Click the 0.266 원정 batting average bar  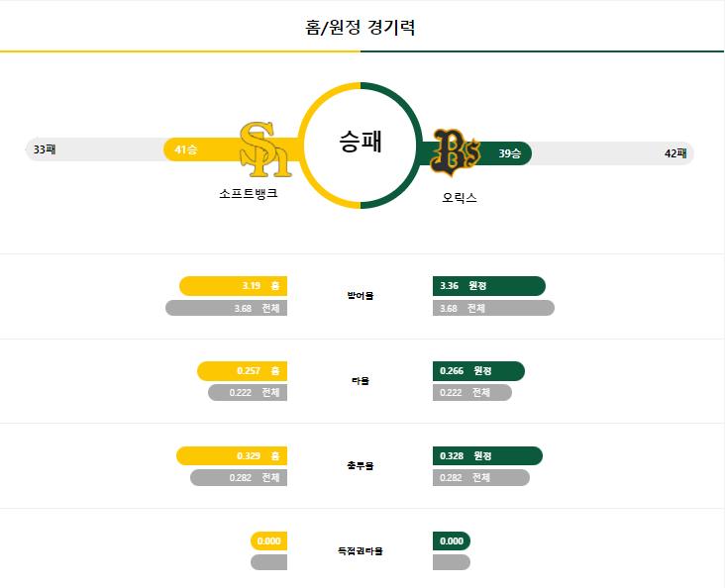pyautogui.click(x=478, y=371)
